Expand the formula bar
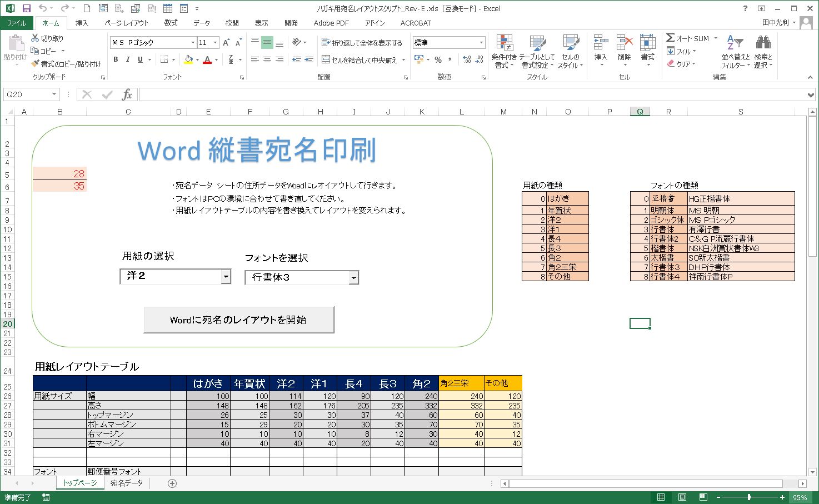819x504 pixels. click(x=811, y=95)
